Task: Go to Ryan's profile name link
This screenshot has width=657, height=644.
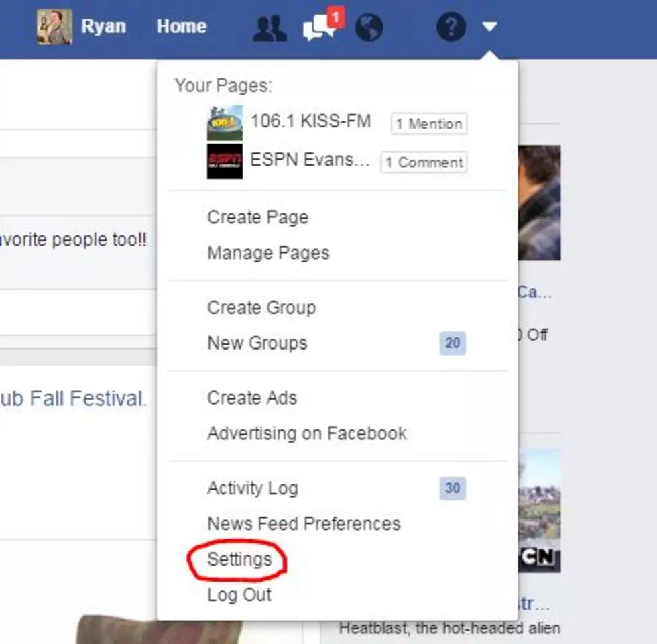Action: [103, 26]
